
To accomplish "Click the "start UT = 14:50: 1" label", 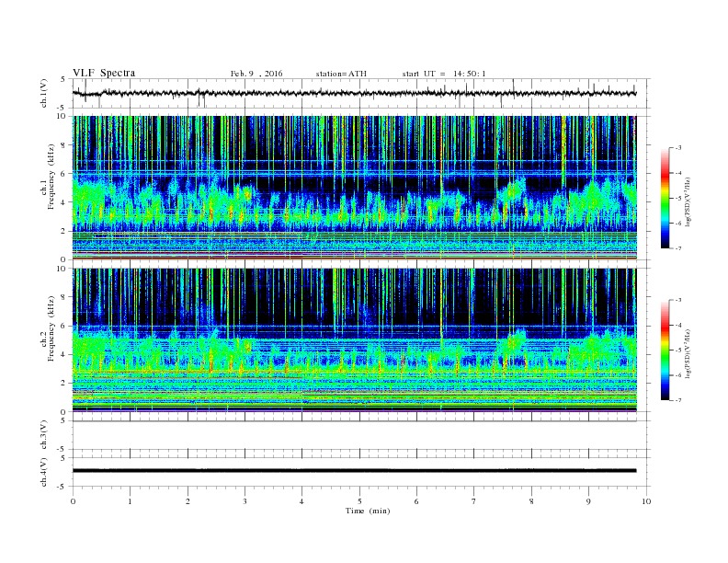I will 444,74.
